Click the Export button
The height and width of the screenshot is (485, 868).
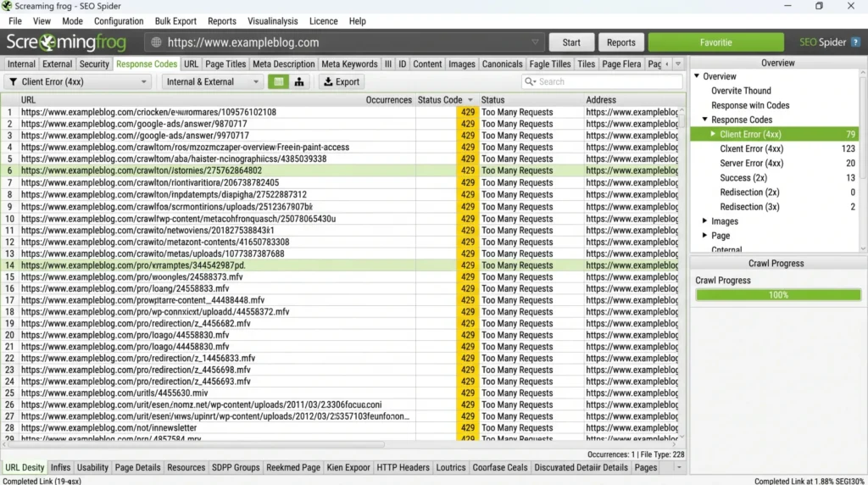click(342, 81)
